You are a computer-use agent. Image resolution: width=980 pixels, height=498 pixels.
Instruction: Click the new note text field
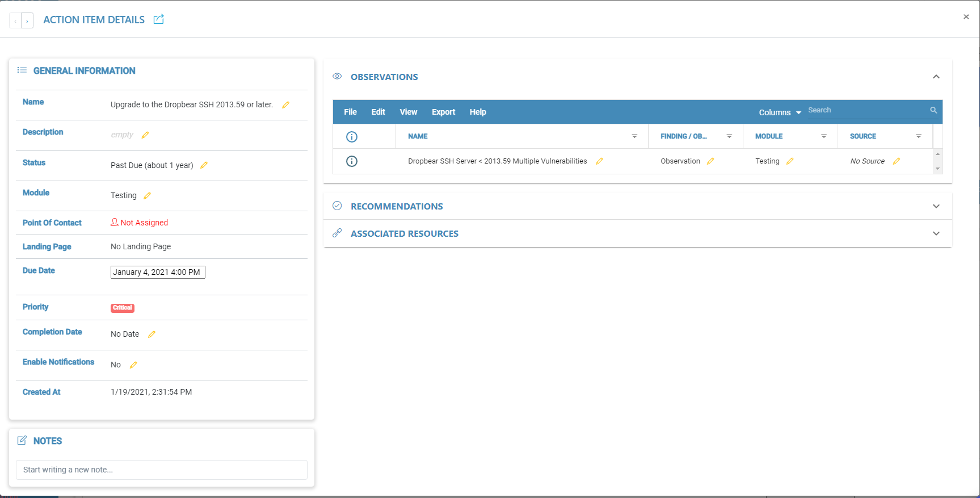point(162,470)
